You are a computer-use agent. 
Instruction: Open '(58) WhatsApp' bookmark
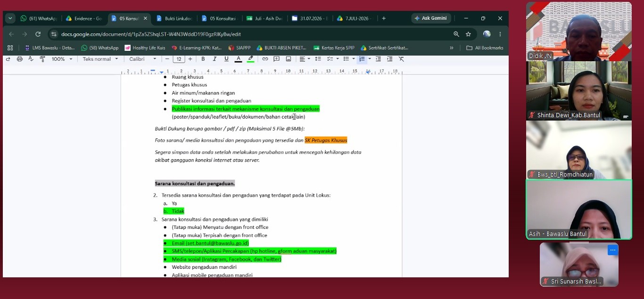click(x=100, y=48)
